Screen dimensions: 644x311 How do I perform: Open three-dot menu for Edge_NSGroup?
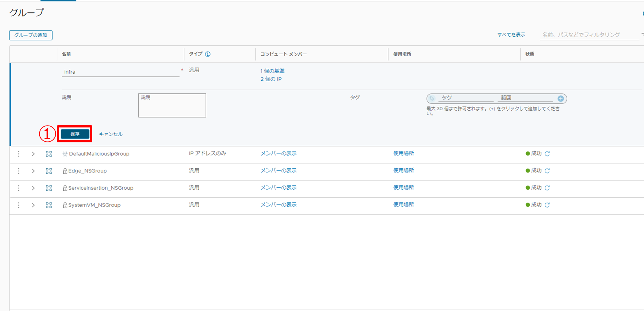[19, 171]
